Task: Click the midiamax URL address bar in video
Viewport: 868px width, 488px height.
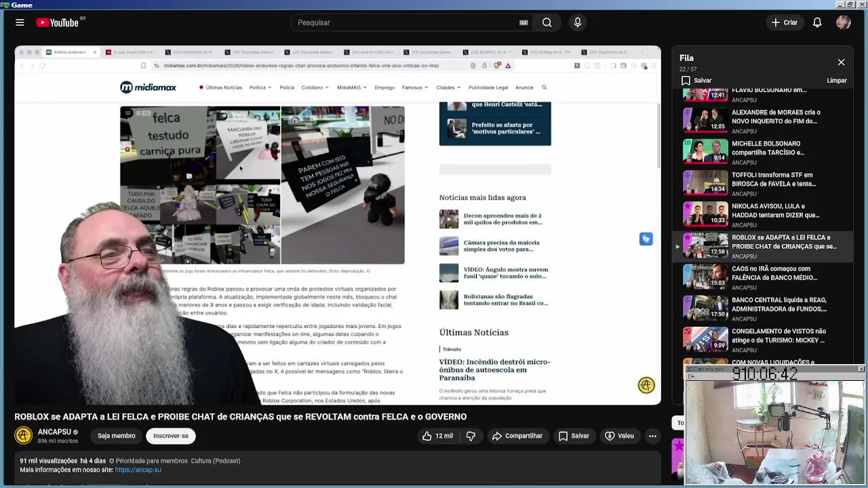Action: 301,66
